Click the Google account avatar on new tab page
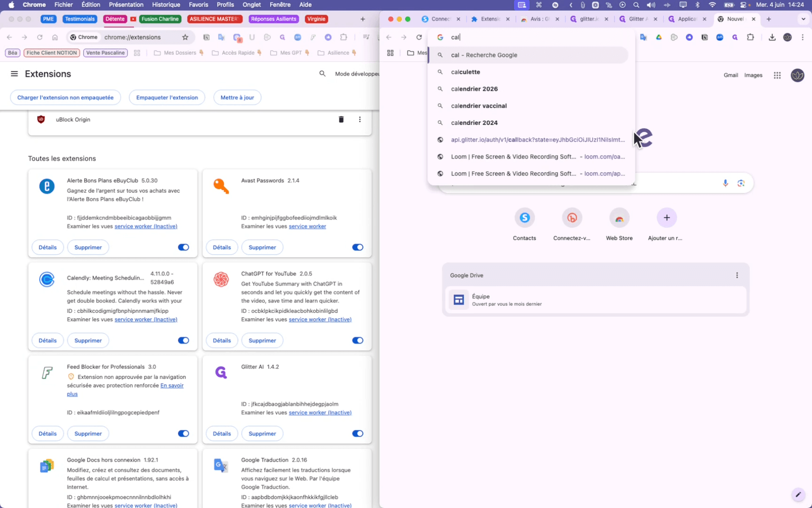Screen dimensions: 812x508 797,75
